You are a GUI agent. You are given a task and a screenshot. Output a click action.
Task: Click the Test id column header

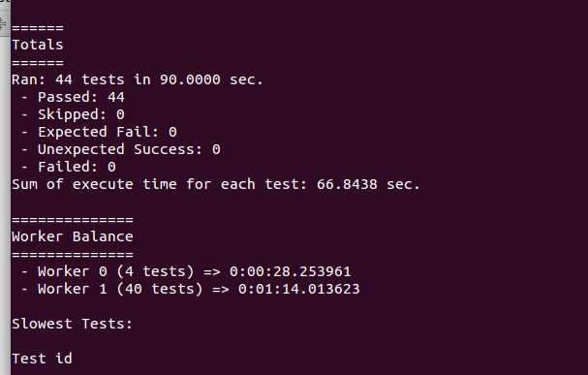point(42,359)
